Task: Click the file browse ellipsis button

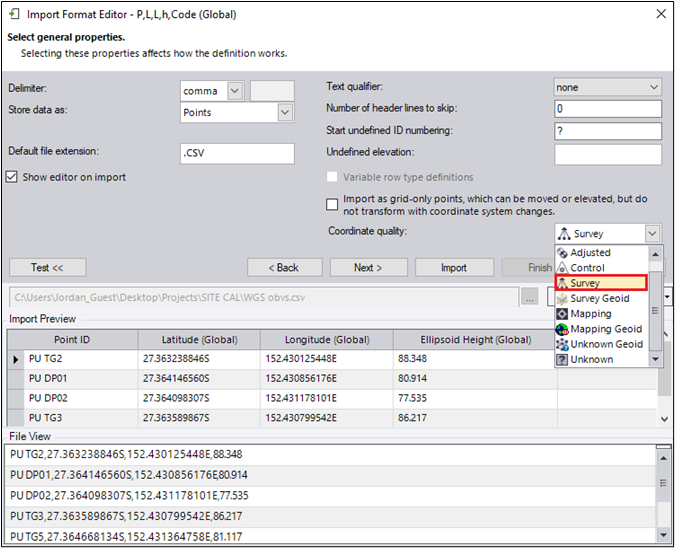Action: pyautogui.click(x=529, y=297)
